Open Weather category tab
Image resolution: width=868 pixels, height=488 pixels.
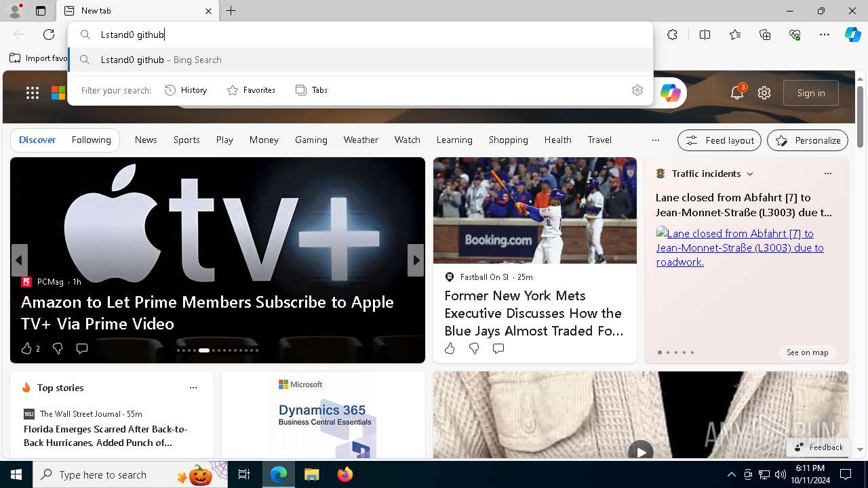[x=361, y=140]
